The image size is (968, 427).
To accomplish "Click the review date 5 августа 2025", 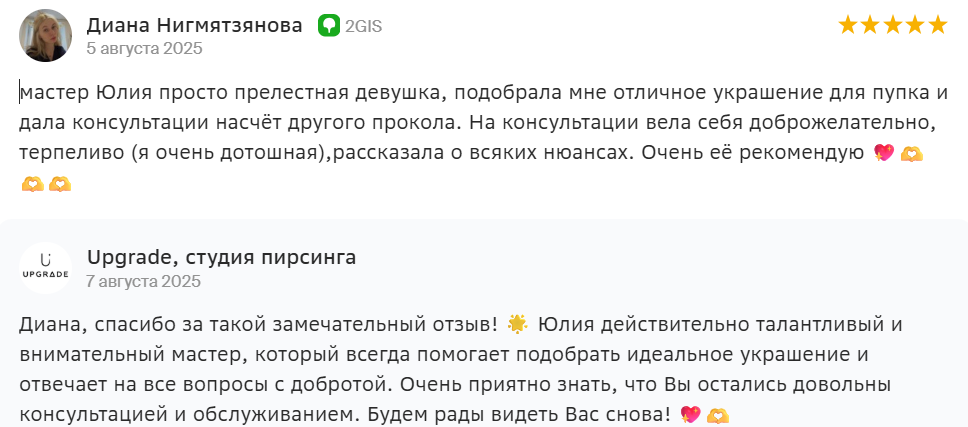I will pyautogui.click(x=144, y=48).
